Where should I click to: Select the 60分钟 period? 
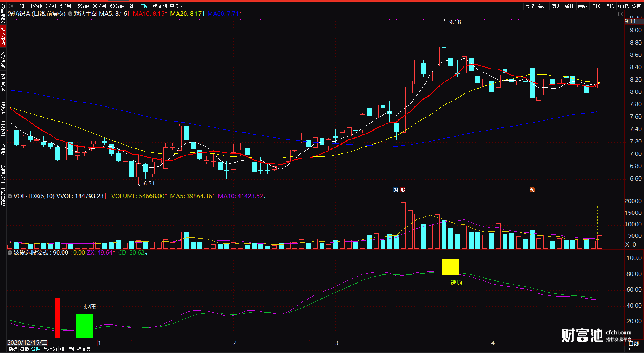117,6
